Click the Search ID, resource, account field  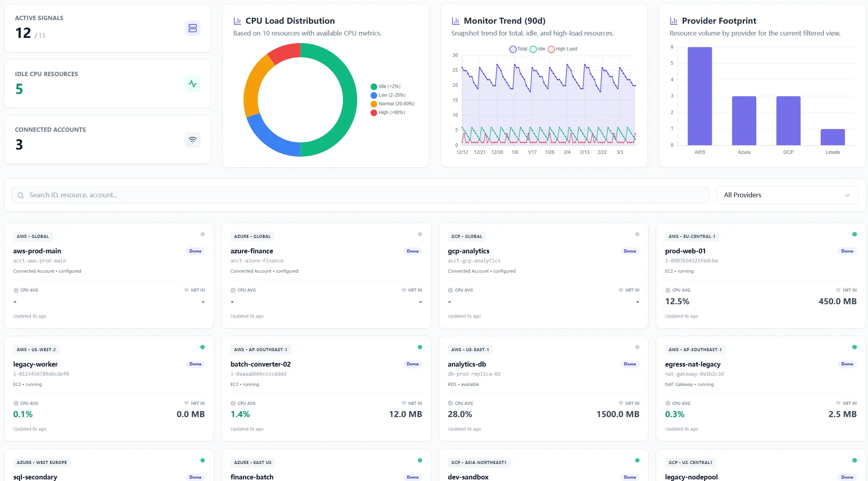tap(360, 195)
